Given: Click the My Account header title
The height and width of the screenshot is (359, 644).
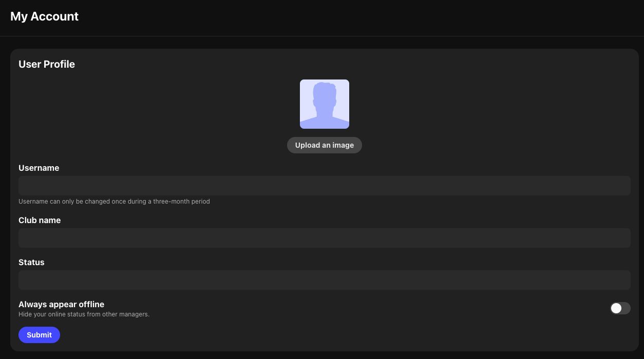Looking at the screenshot, I should pyautogui.click(x=44, y=16).
